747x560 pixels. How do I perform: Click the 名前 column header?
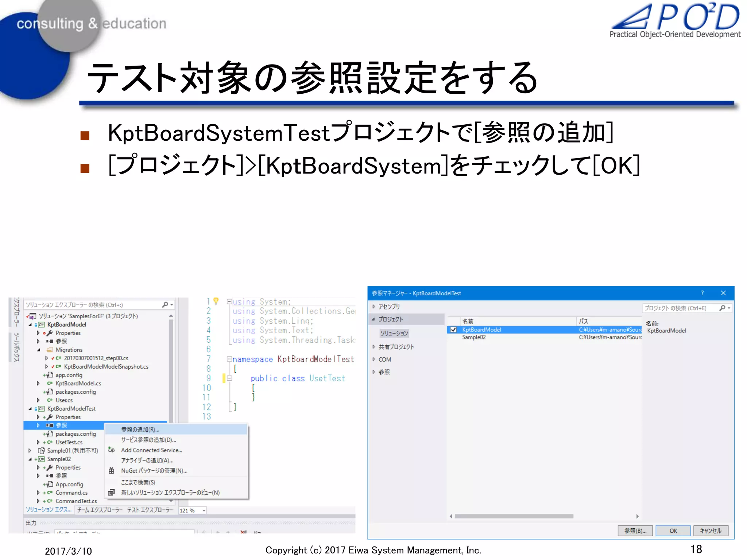click(x=518, y=321)
